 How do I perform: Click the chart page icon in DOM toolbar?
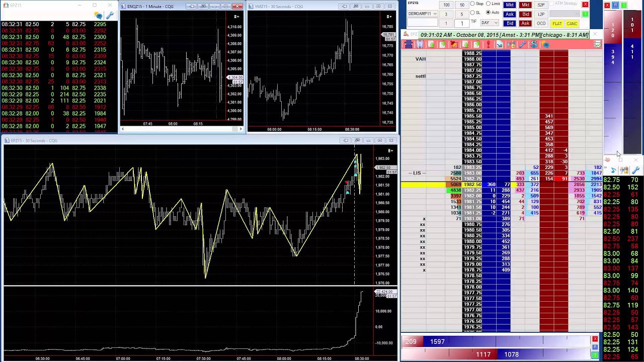pyautogui.click(x=500, y=44)
